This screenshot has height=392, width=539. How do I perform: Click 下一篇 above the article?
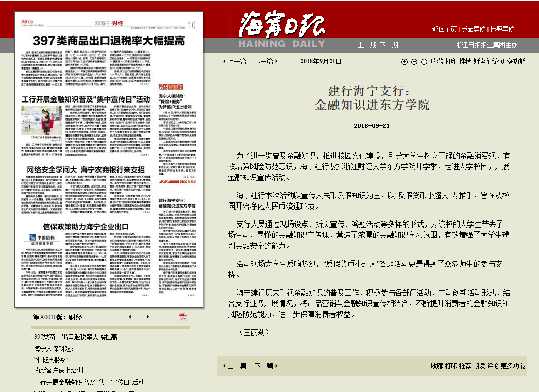click(266, 61)
